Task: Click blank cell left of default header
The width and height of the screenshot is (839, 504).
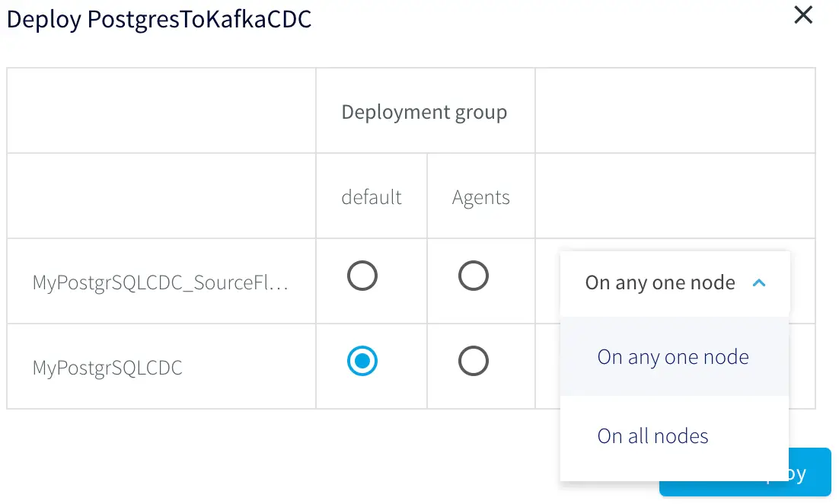Action: pyautogui.click(x=161, y=196)
